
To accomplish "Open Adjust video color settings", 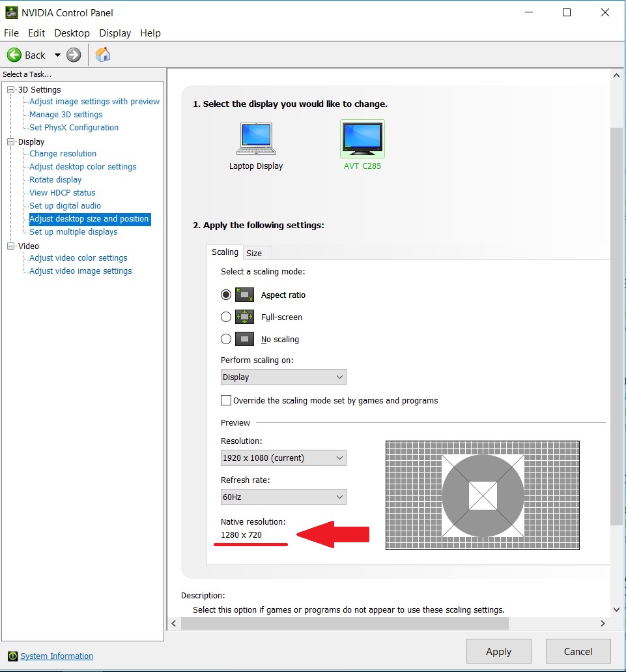I will click(x=78, y=258).
